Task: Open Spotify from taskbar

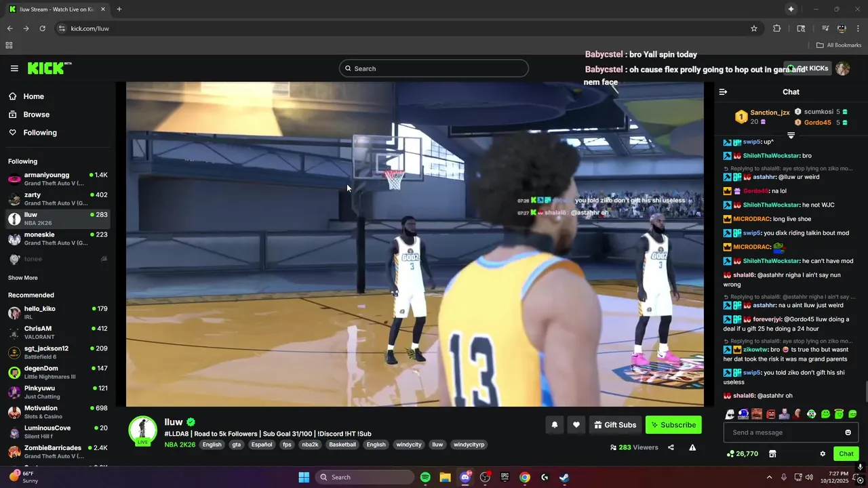Action: [x=425, y=477]
